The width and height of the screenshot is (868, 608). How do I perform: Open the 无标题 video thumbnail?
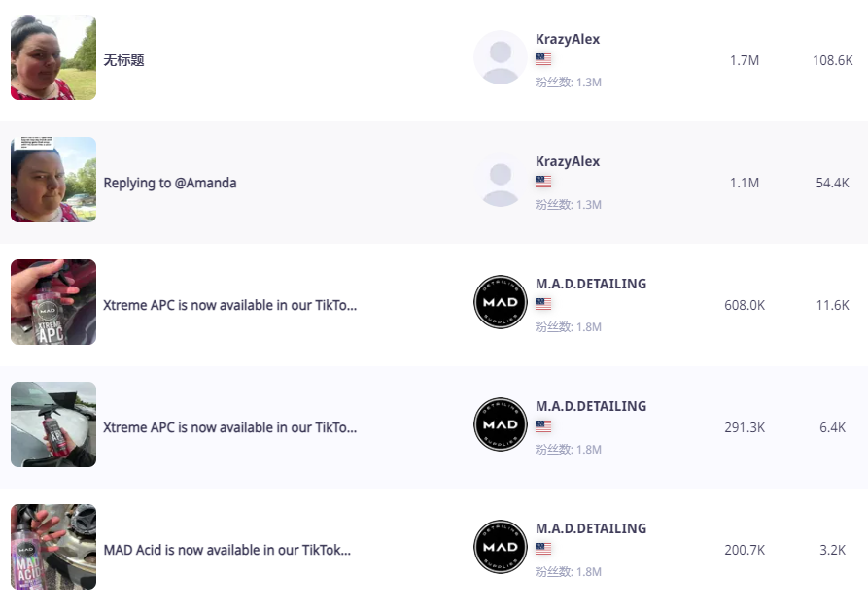(x=53, y=57)
